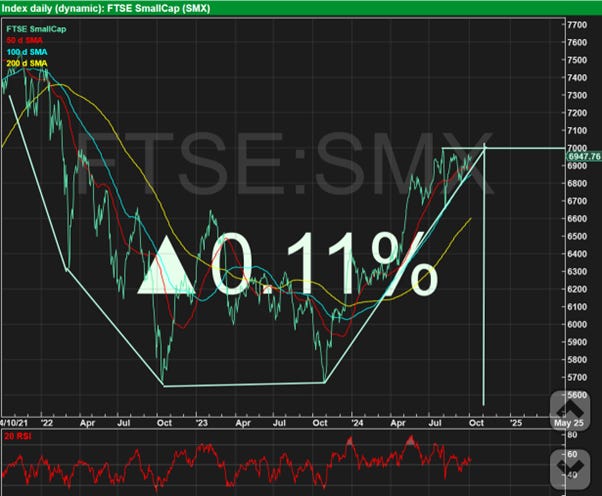This screenshot has height=496, width=602.
Task: Click the current price tag 6947.76
Action: 584,156
